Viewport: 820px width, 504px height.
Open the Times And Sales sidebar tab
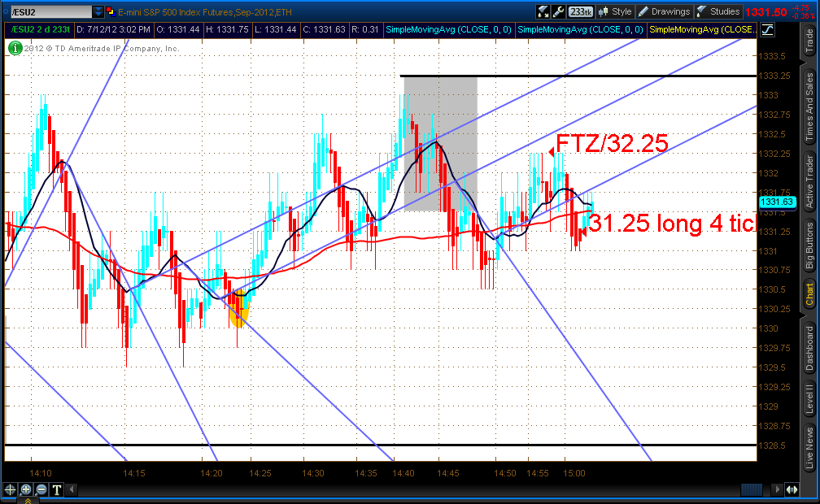tap(809, 106)
